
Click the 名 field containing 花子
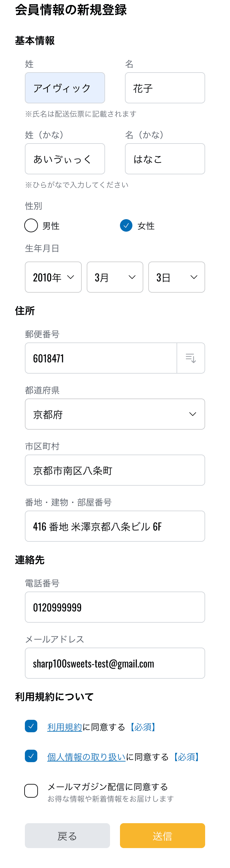click(165, 87)
